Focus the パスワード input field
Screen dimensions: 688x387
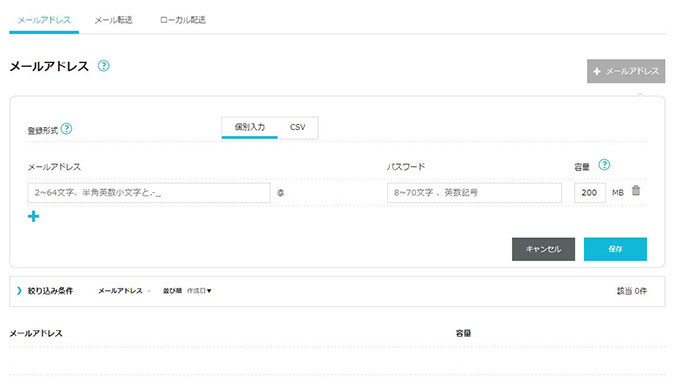click(474, 193)
